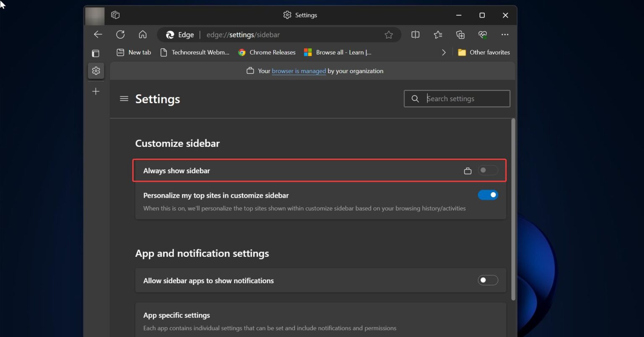This screenshot has width=644, height=337.
Task: Open Collections icon in toolbar
Action: (x=460, y=35)
